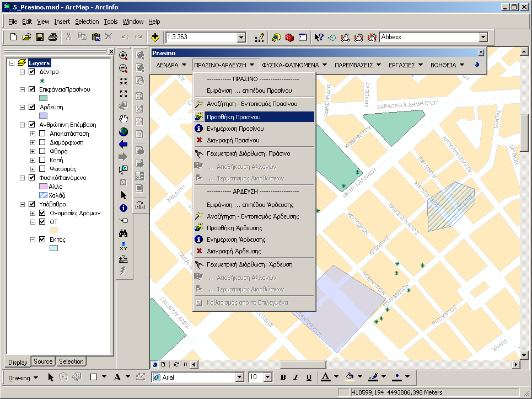Select the Zoom Out tool
Viewport: 532px width, 399px height.
[x=123, y=68]
